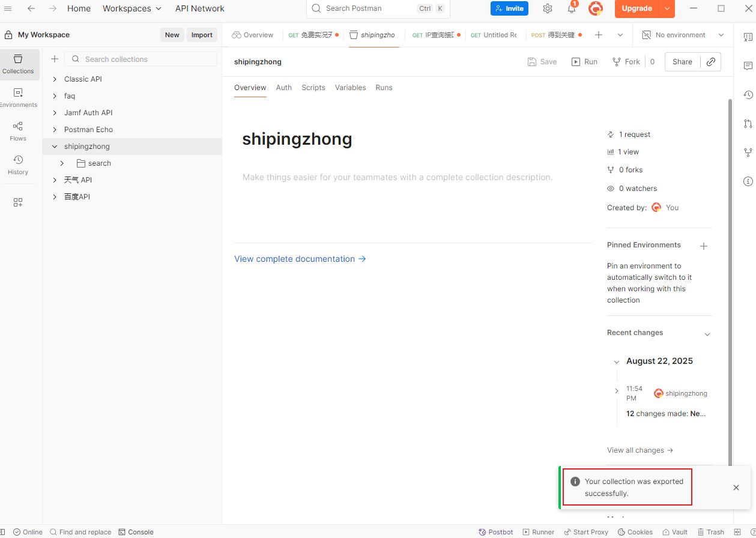This screenshot has height=538, width=756.
Task: Collapse the Recent changes section
Action: tap(707, 334)
